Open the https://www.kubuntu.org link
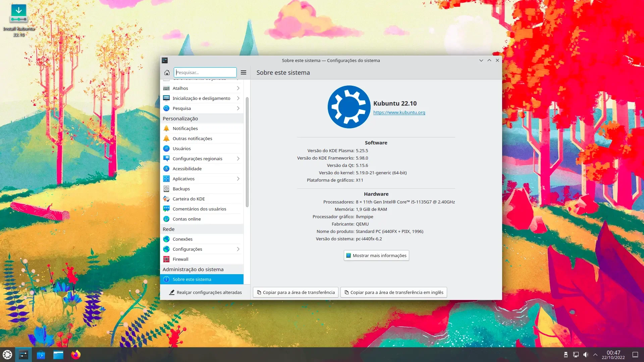The width and height of the screenshot is (644, 362). [399, 112]
